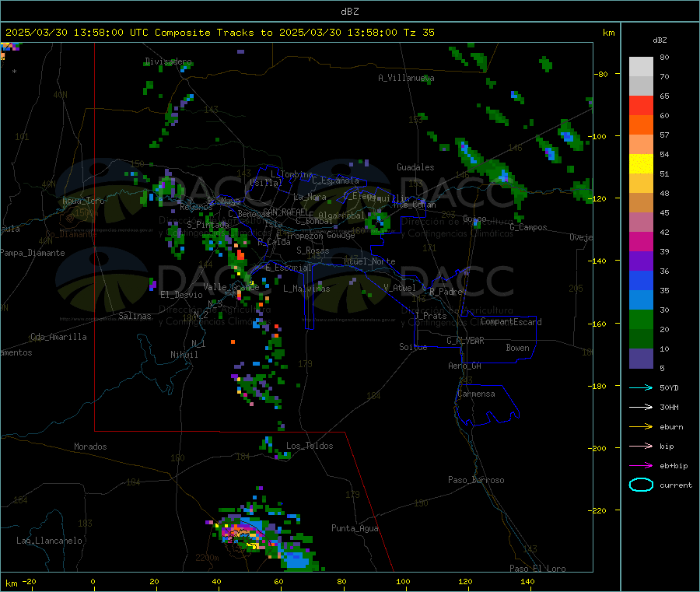Click the Divisadero map label
This screenshot has height=592, width=700.
(168, 61)
